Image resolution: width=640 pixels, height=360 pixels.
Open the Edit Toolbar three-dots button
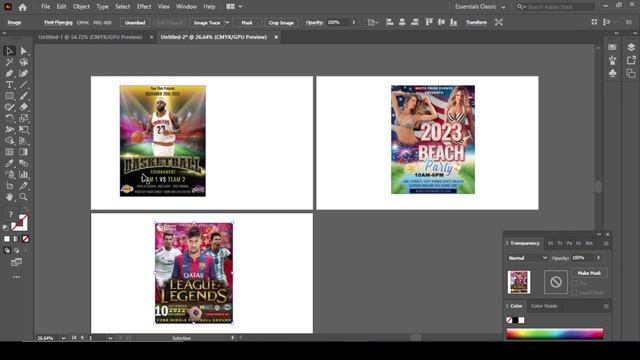(16, 277)
